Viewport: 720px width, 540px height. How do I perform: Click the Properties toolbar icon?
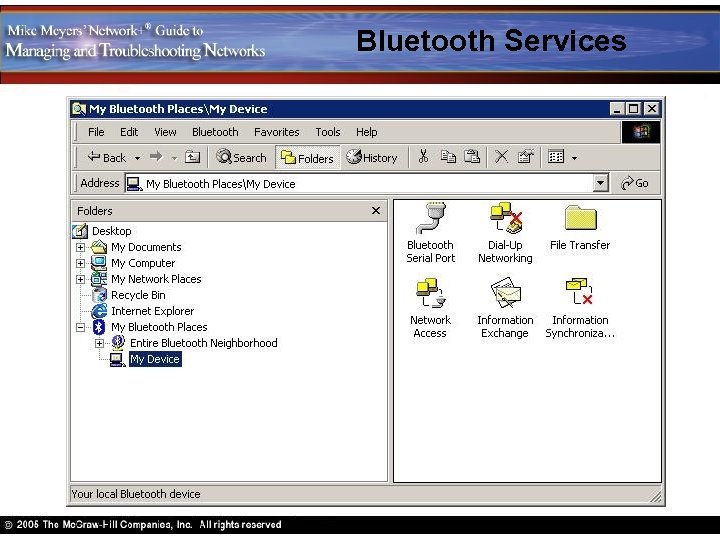526,157
